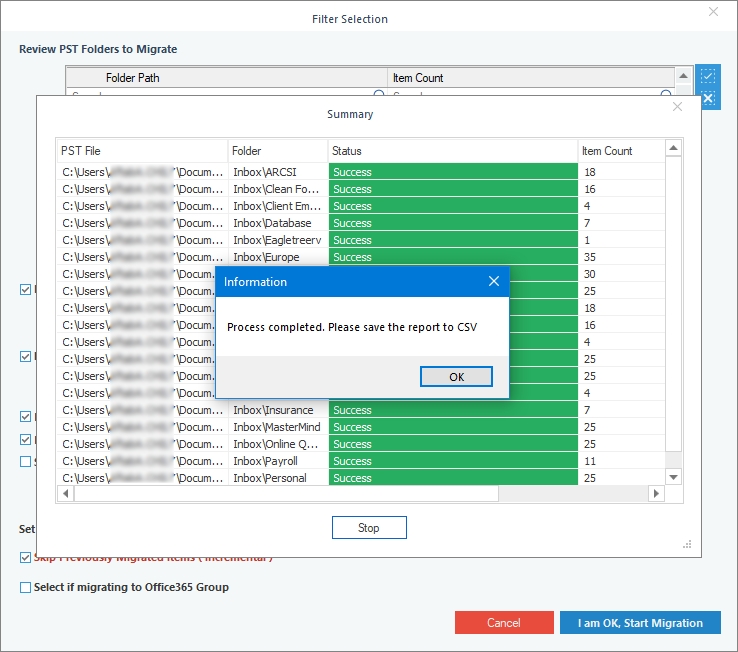Enable Select if migrating to Office365 Group
Image resolution: width=738 pixels, height=652 pixels.
(25, 588)
